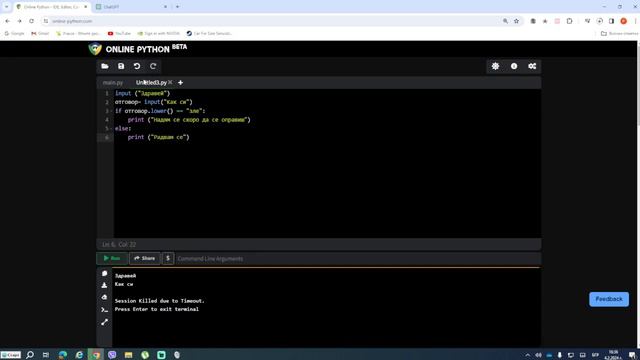640x360 pixels.
Task: Open Task View on the taskbar
Action: [x=46, y=355]
